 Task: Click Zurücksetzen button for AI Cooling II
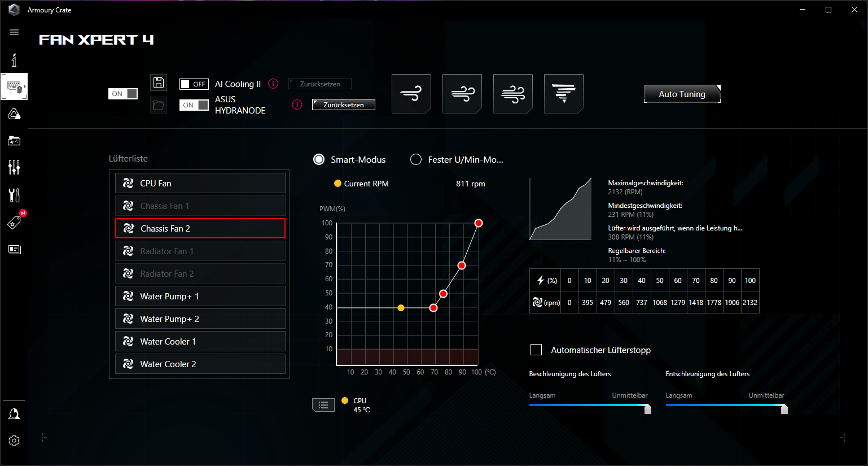[x=320, y=84]
